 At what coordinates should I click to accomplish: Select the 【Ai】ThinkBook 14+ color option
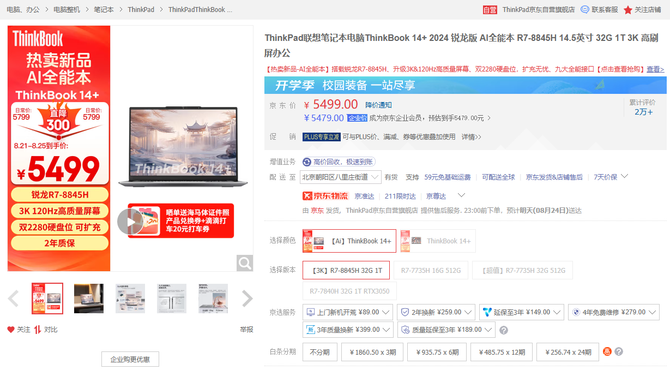click(x=349, y=241)
